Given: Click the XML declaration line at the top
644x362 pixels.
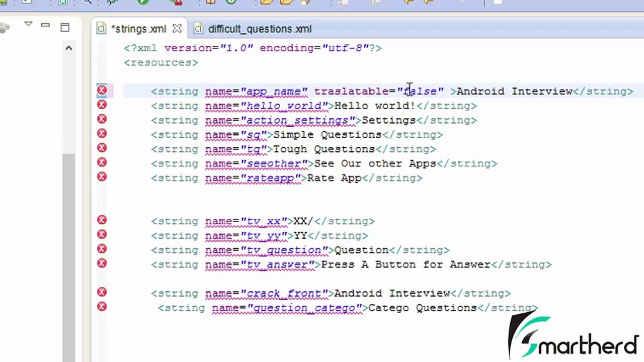Looking at the screenshot, I should [253, 48].
